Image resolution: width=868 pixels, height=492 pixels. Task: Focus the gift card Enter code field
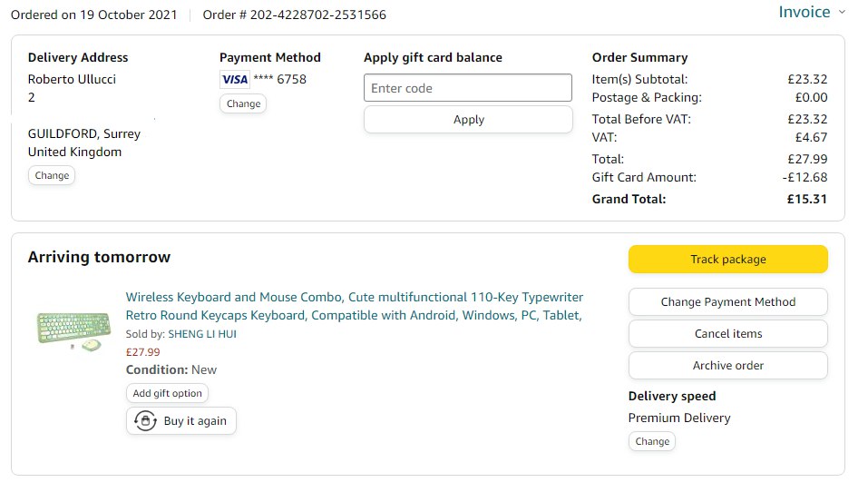468,88
